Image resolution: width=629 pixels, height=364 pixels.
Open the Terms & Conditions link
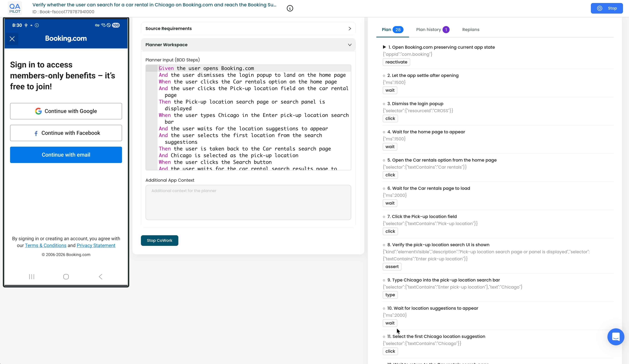[46, 245]
